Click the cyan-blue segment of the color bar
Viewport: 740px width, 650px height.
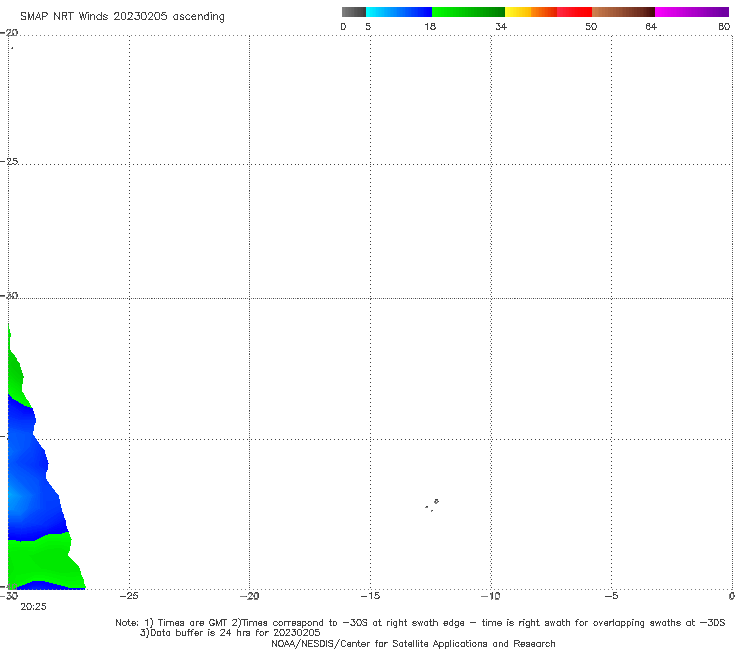(399, 12)
